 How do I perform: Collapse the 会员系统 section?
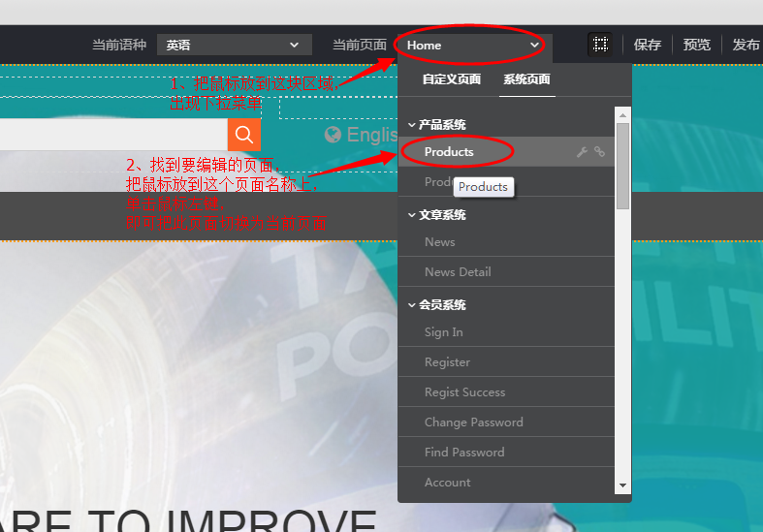pos(437,305)
